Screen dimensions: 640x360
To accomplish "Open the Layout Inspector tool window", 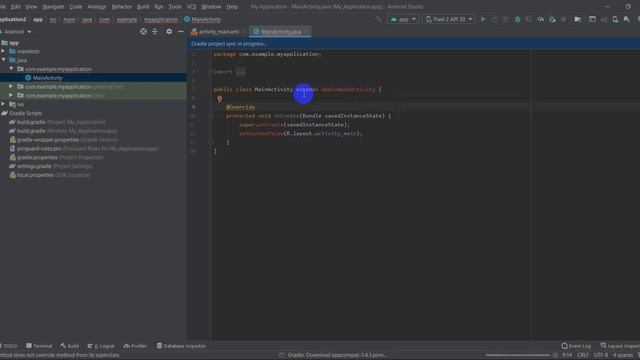I will tap(620, 346).
